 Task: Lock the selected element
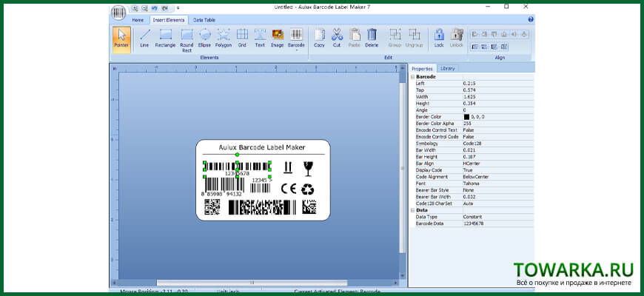pos(439,38)
